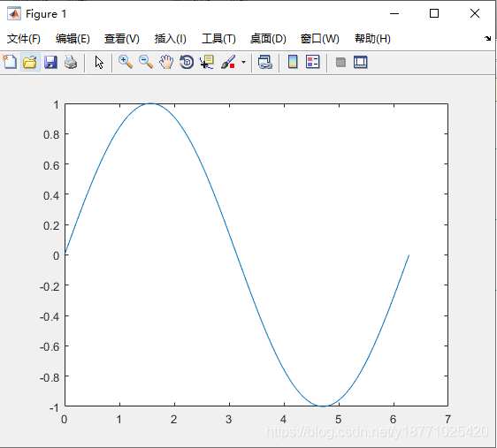
Task: Open the 窗口(W) menu
Action: (320, 39)
